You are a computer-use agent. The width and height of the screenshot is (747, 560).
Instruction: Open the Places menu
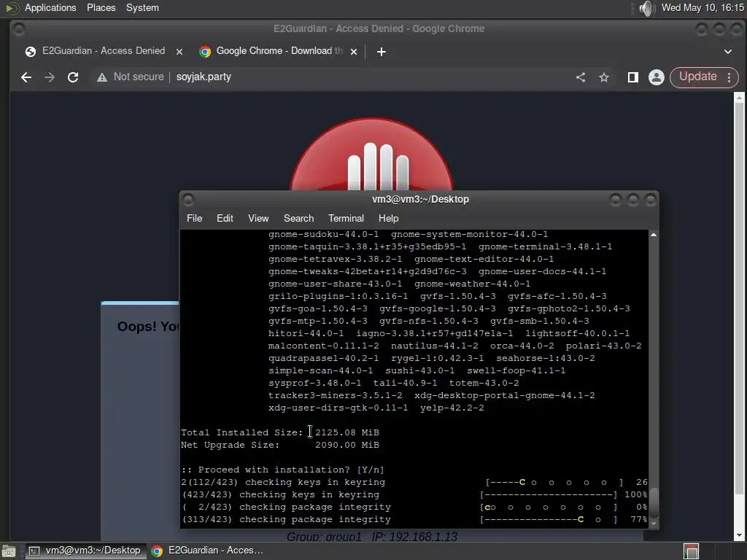click(101, 7)
